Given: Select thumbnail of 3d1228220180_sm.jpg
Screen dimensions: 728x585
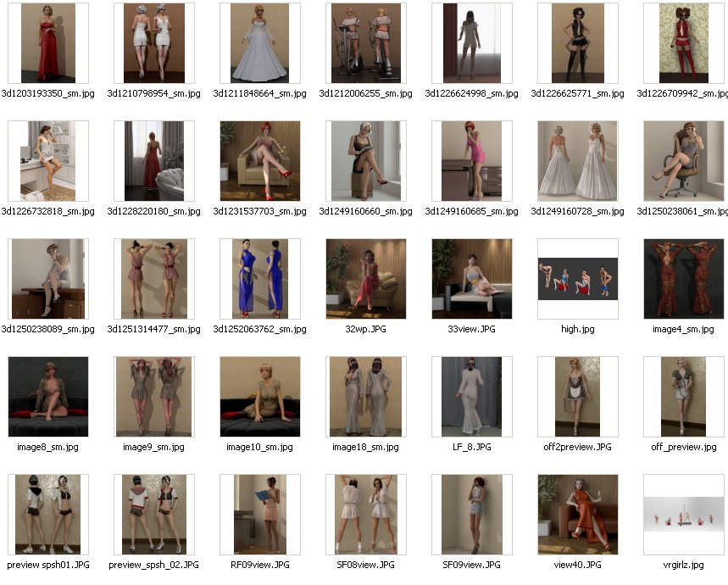Looking at the screenshot, I should pyautogui.click(x=154, y=161).
